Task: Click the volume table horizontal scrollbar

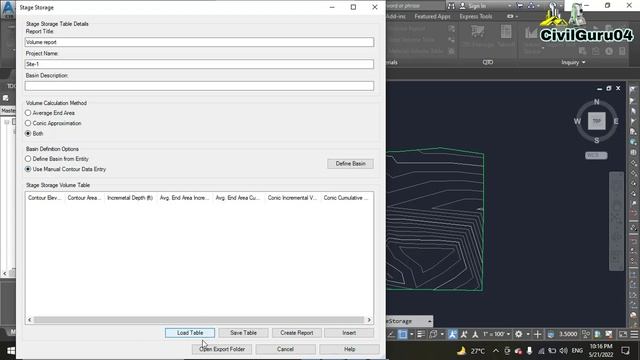Action: 199,320
